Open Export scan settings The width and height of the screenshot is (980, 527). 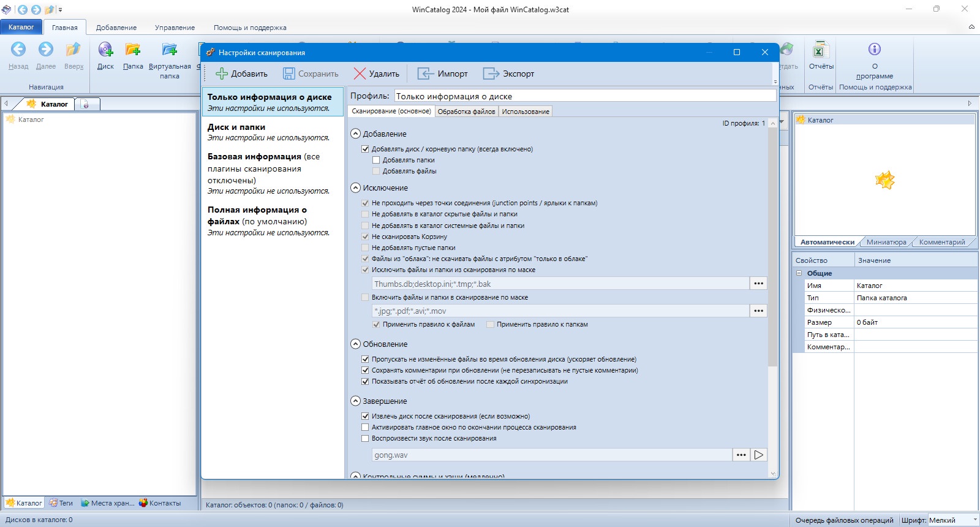tap(508, 74)
